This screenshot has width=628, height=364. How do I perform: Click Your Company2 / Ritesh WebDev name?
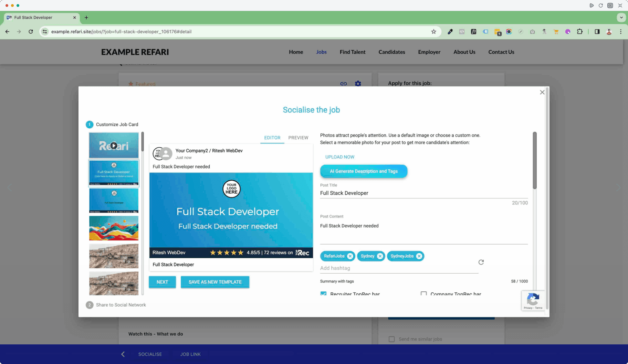209,151
